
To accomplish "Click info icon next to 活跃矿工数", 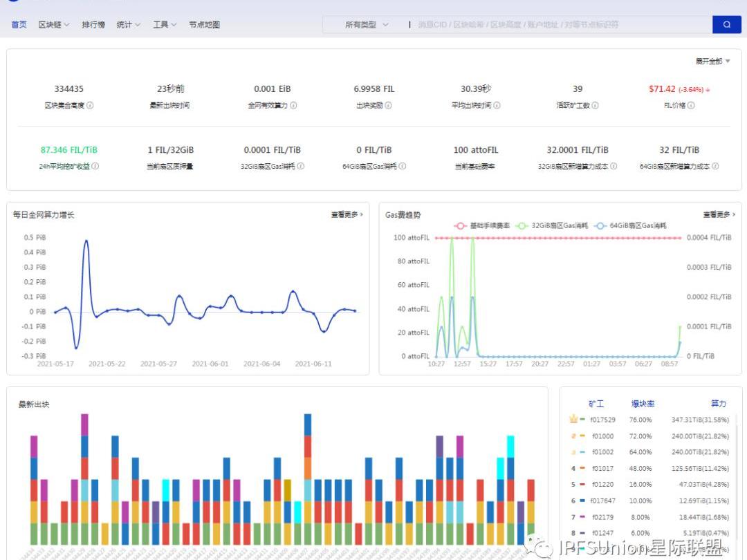I will [x=595, y=106].
